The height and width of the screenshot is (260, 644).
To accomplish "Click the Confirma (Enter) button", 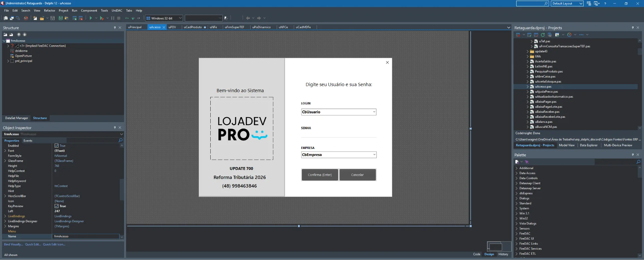I will pos(320,175).
